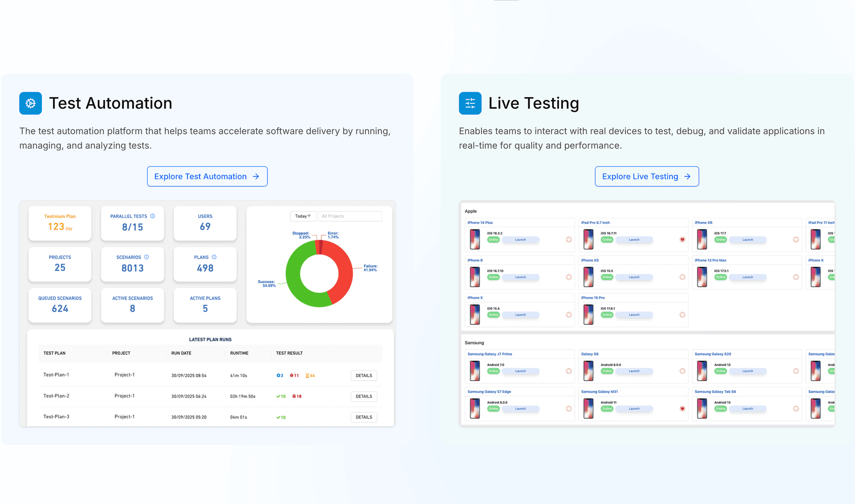Open DETAILS for Test-Plan-1
855x504 pixels.
(364, 375)
